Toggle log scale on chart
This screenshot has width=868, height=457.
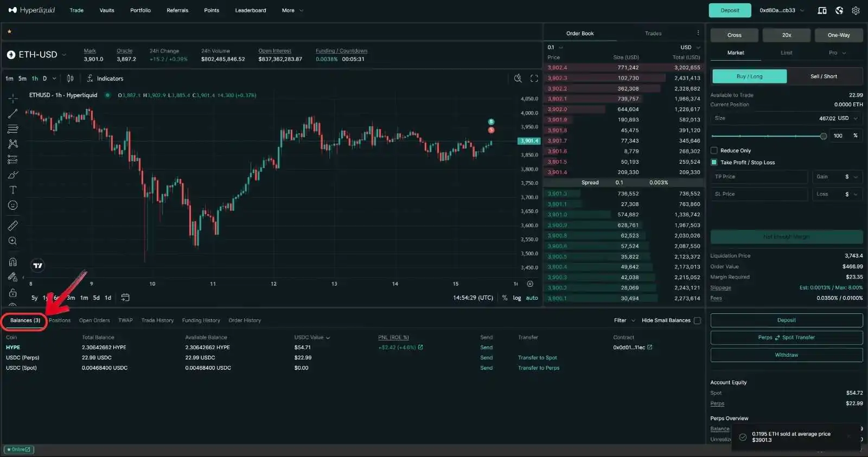(x=517, y=298)
